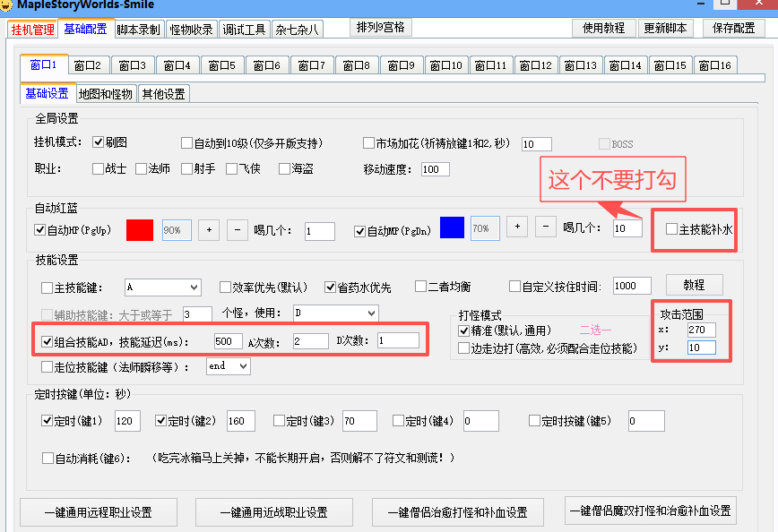Click the blue 自动MP color swatch
The width and height of the screenshot is (778, 532).
(452, 228)
